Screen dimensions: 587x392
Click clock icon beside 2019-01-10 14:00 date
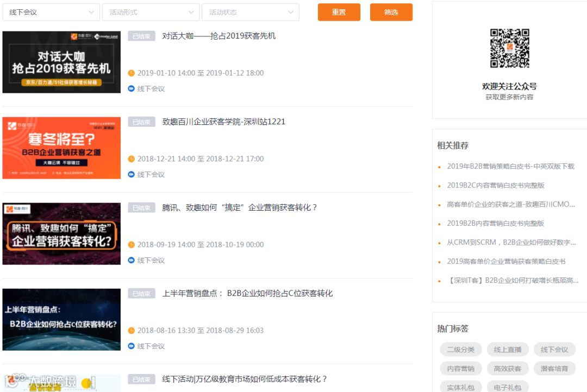(131, 73)
